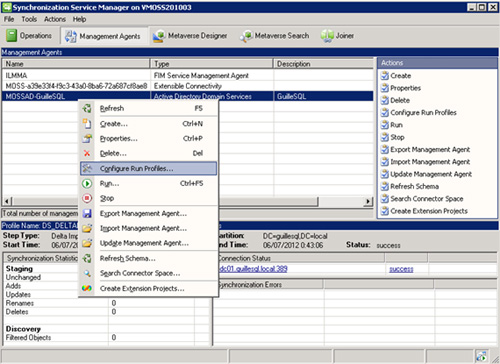The height and width of the screenshot is (364, 500).
Task: Click Configure Run Profiles in Actions pane
Action: [423, 113]
